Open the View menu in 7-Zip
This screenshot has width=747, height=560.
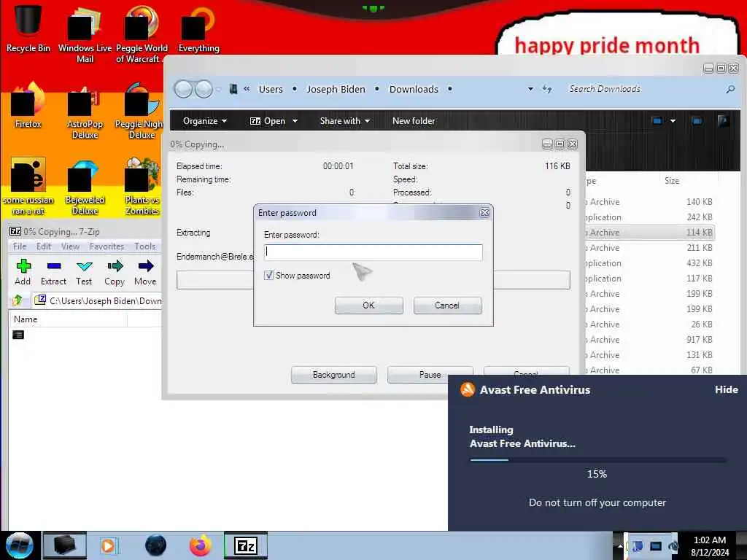[x=71, y=246]
